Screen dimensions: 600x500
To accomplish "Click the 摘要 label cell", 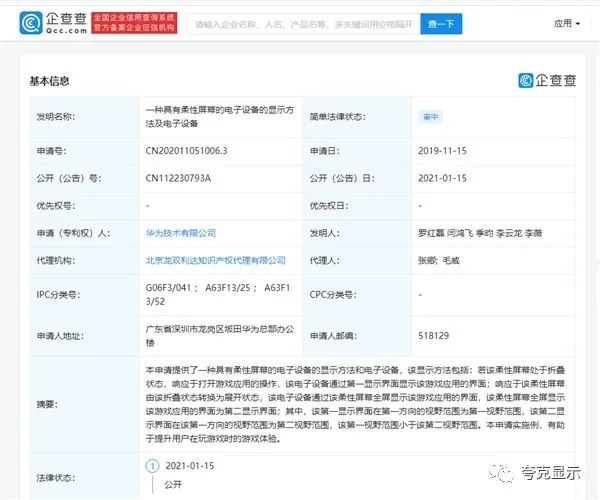I will 84,404.
